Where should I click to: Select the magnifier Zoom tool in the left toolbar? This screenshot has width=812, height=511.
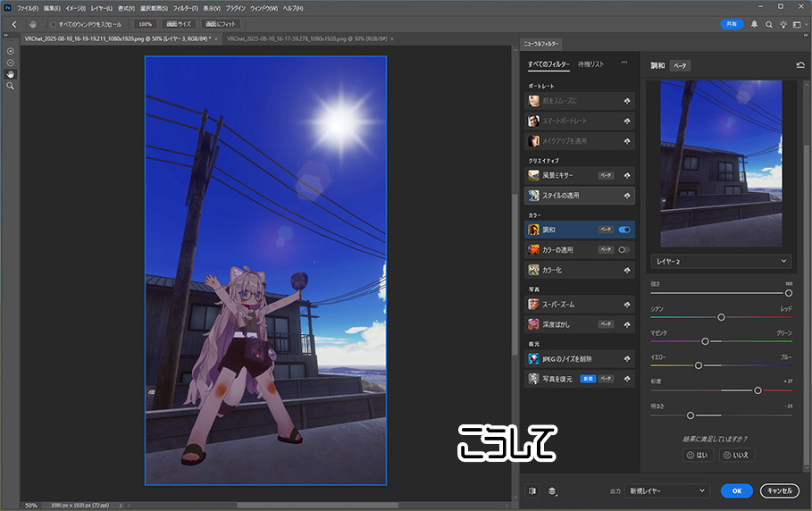(11, 86)
